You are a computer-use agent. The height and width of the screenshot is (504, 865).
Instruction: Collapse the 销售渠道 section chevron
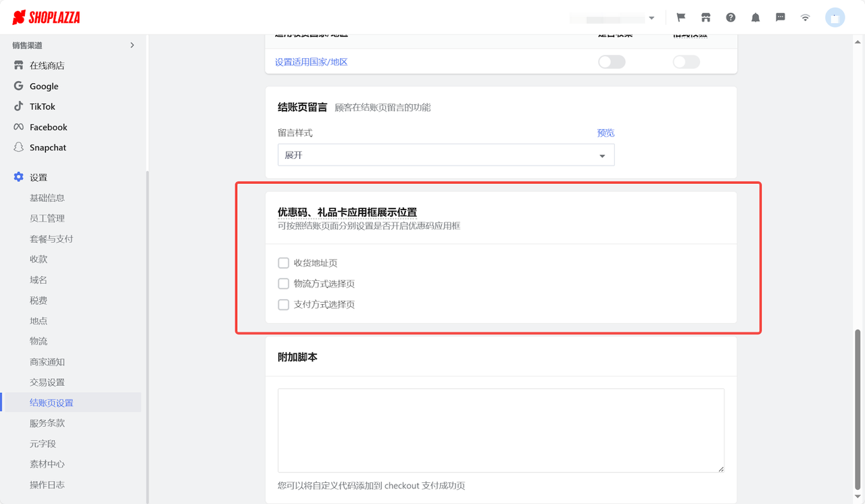(x=132, y=45)
